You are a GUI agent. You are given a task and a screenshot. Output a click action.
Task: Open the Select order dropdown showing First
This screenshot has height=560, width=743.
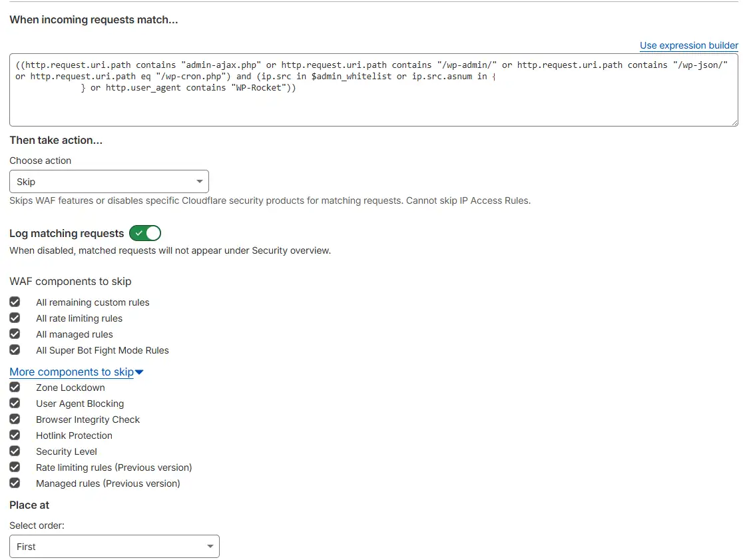coord(115,546)
